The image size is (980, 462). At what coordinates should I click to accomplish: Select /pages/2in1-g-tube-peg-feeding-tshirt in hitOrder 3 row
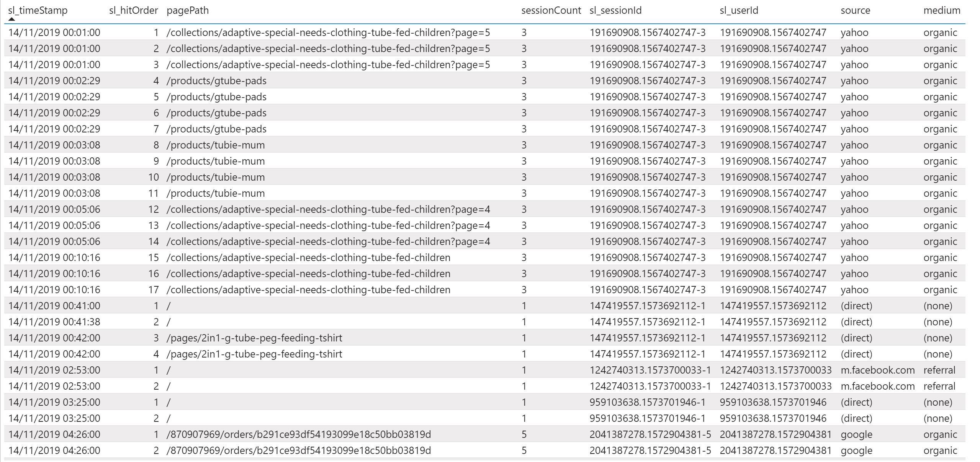[x=254, y=338]
